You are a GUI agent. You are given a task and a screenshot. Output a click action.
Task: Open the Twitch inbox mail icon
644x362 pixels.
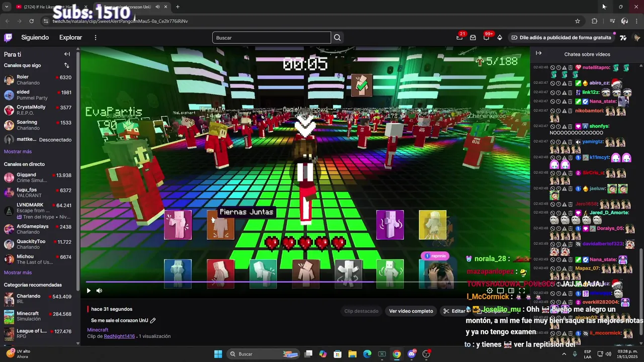[x=473, y=38]
